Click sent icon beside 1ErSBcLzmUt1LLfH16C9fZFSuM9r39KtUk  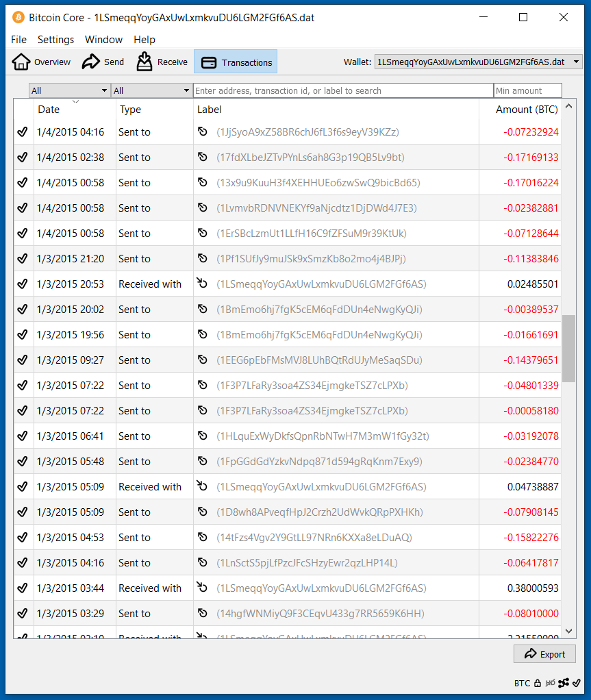point(203,233)
